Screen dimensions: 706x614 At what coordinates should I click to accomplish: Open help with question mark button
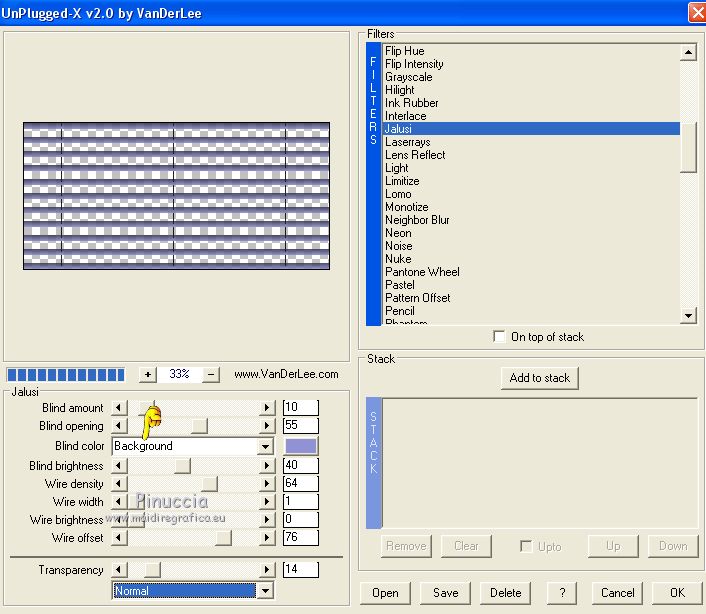(x=562, y=593)
